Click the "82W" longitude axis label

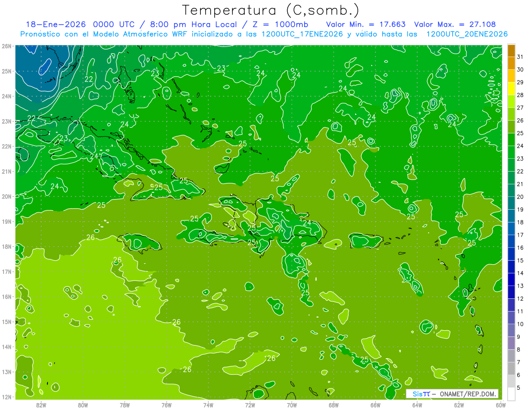(x=41, y=405)
